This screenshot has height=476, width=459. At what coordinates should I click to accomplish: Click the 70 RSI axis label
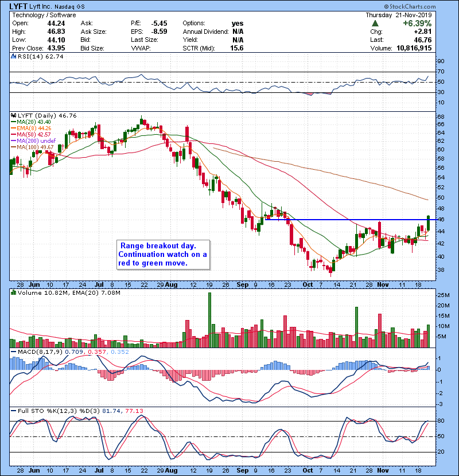click(x=441, y=71)
